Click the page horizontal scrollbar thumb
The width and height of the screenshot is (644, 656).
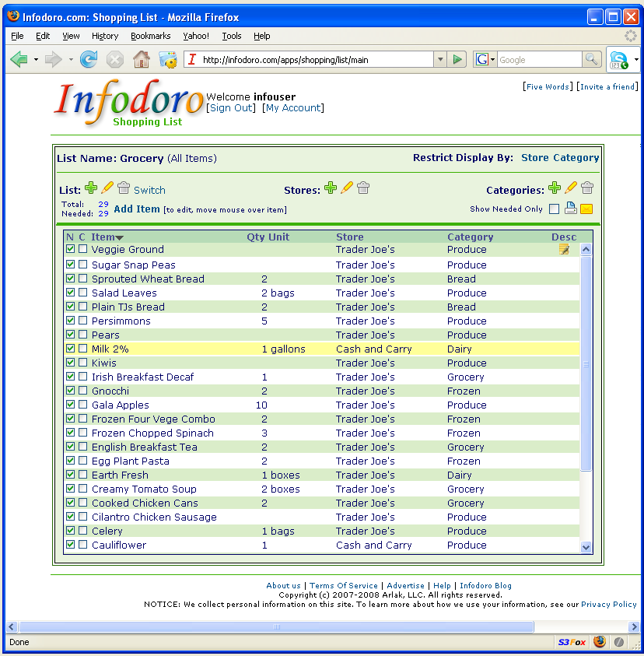click(x=276, y=626)
